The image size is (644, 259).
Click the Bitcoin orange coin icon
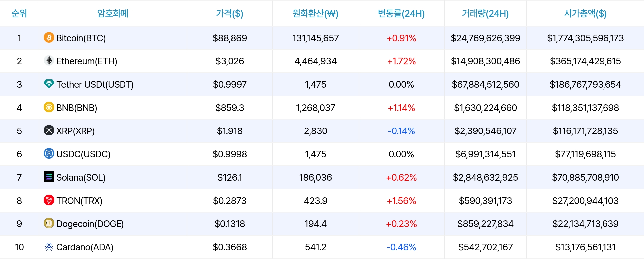(49, 37)
